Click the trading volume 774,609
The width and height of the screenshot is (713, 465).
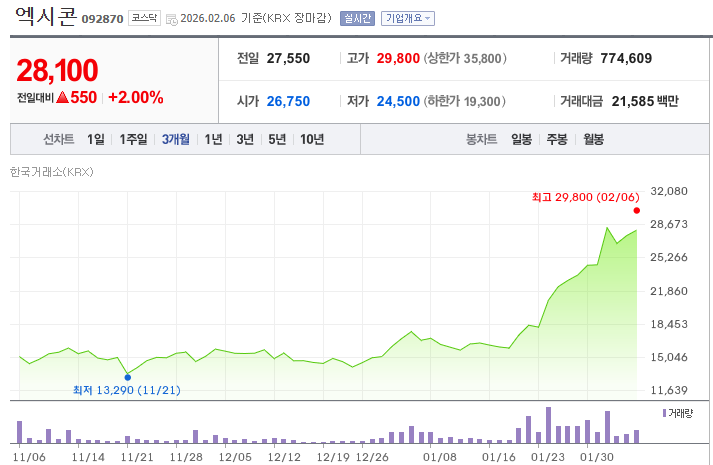[x=626, y=58]
